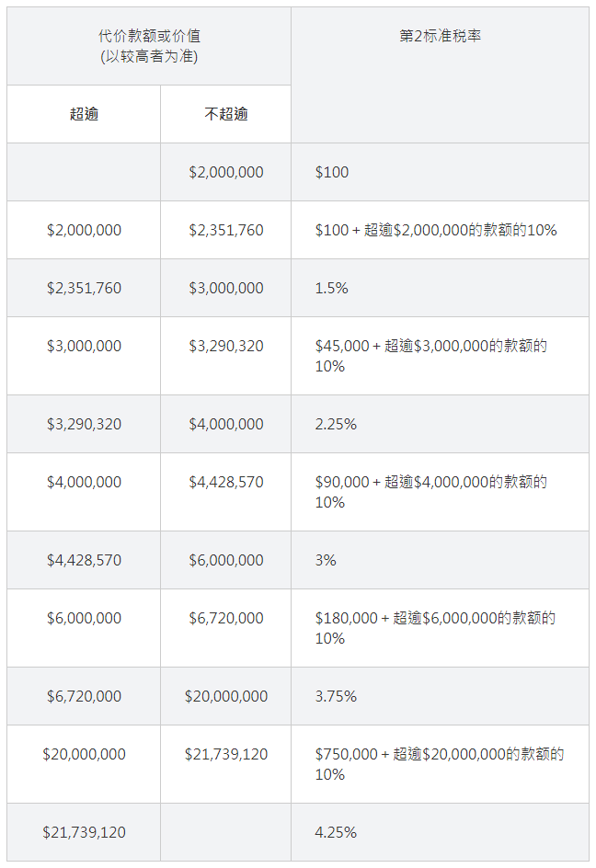Click the $90,000 plus 10% formula cell
The width and height of the screenshot is (596, 868).
[x=440, y=492]
